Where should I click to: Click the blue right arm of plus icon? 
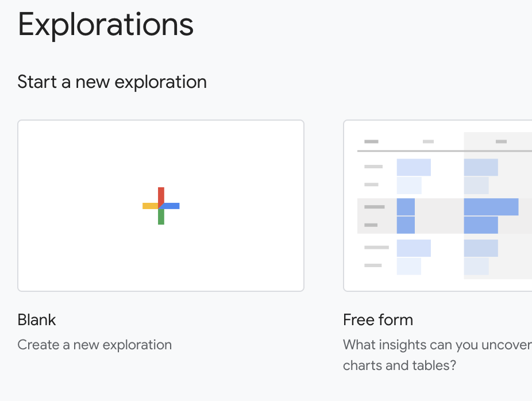[x=172, y=206]
